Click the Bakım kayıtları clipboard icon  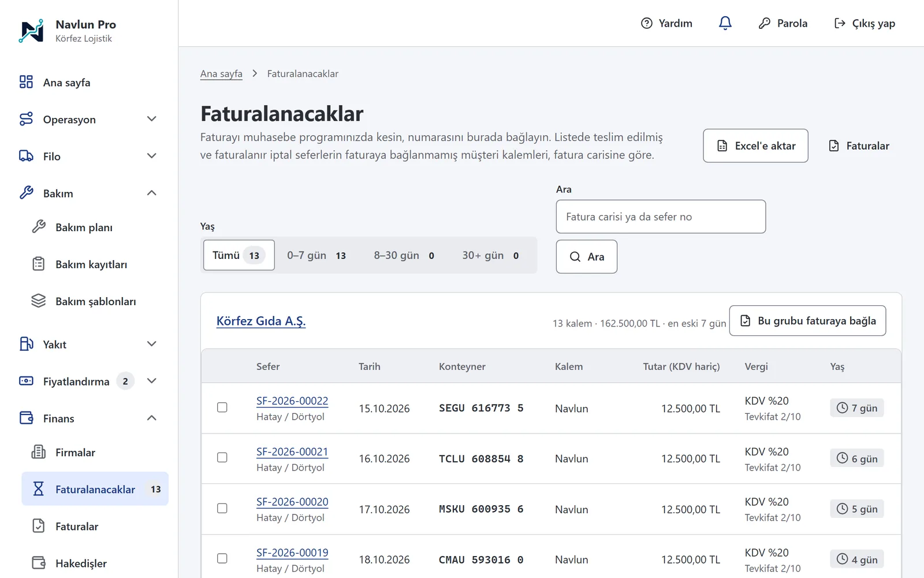(38, 264)
